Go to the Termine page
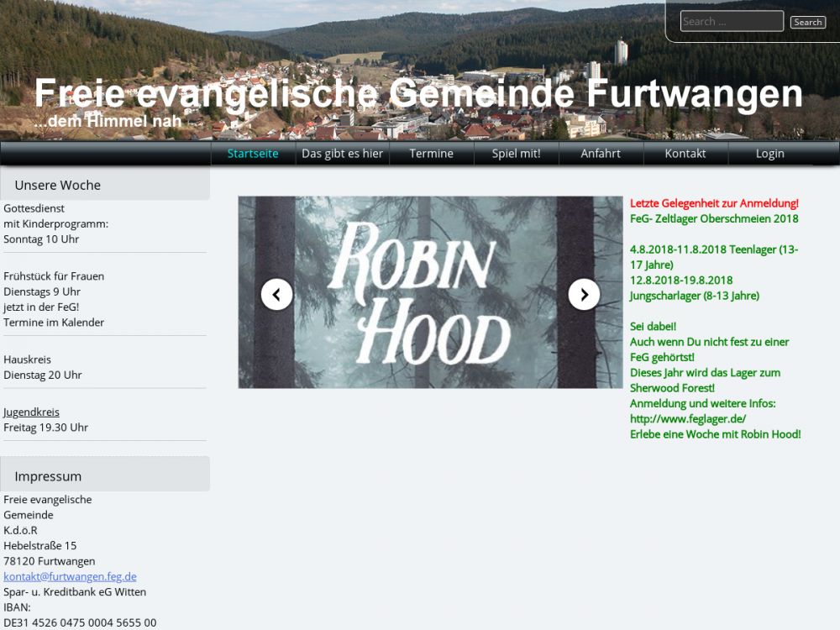840x630 pixels. click(431, 154)
